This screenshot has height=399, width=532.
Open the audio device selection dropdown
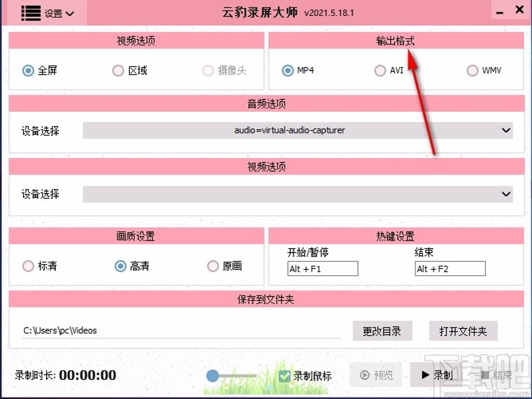(x=298, y=130)
